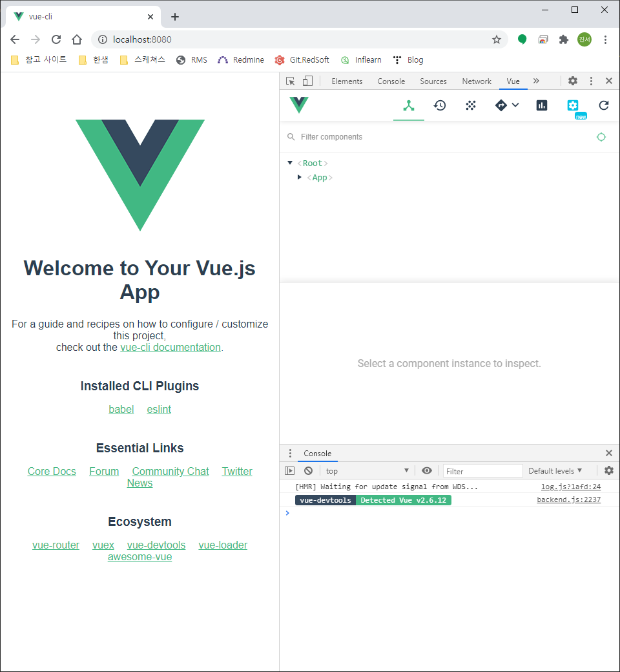Open the Performance chart icon
Screen dimensions: 620x672
click(x=542, y=105)
